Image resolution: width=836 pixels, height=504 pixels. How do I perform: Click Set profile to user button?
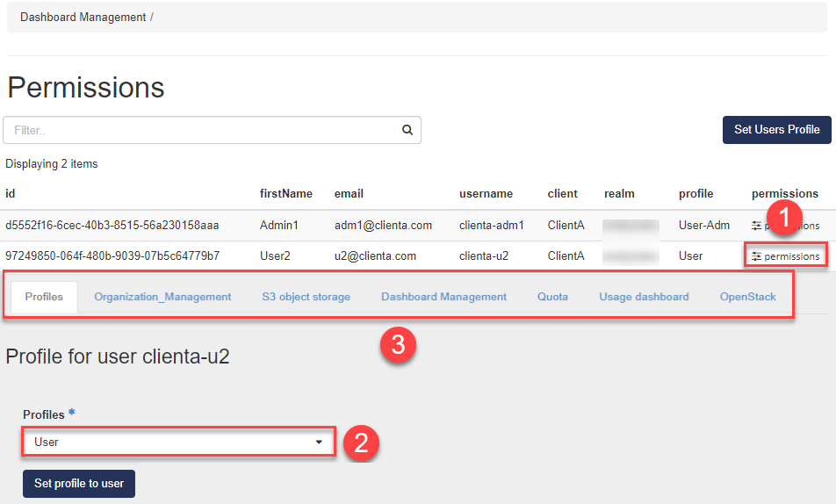(x=79, y=483)
